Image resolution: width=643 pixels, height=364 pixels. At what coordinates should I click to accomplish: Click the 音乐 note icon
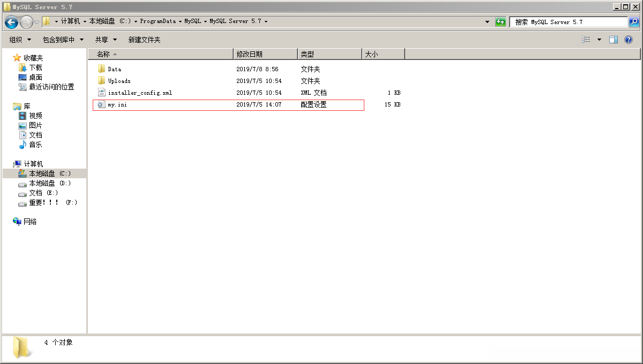tap(23, 145)
